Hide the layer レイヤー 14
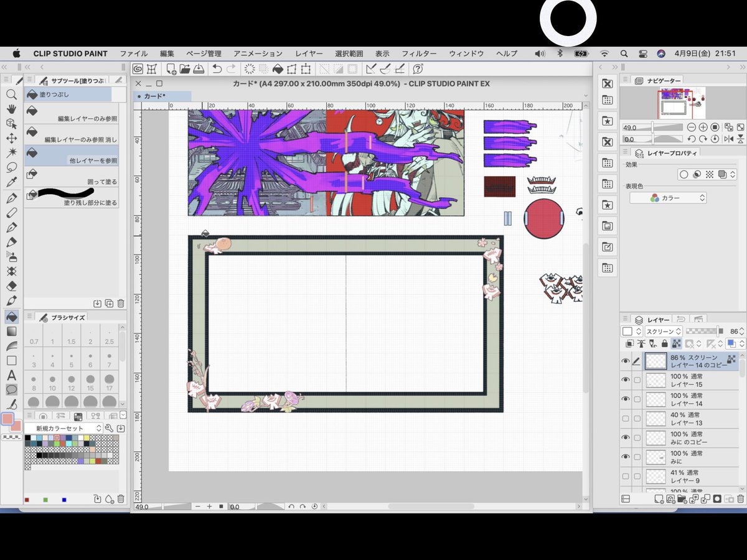 [x=626, y=399]
